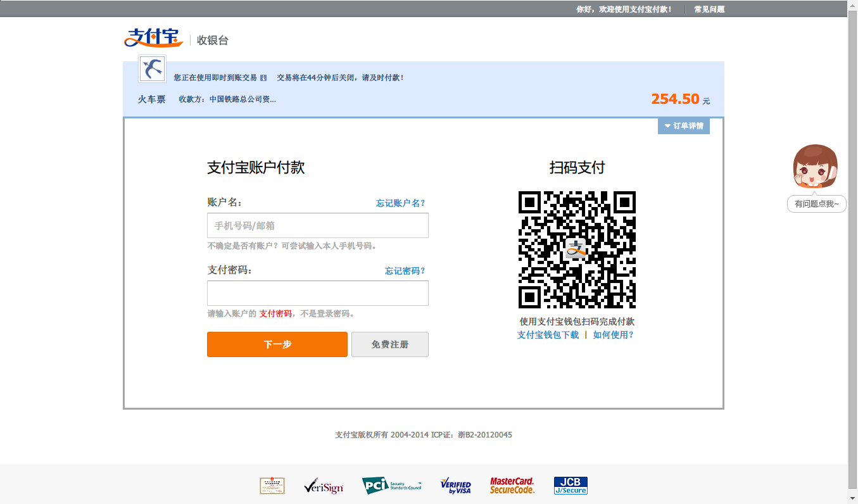Open the 忘记账户名 link

click(400, 203)
